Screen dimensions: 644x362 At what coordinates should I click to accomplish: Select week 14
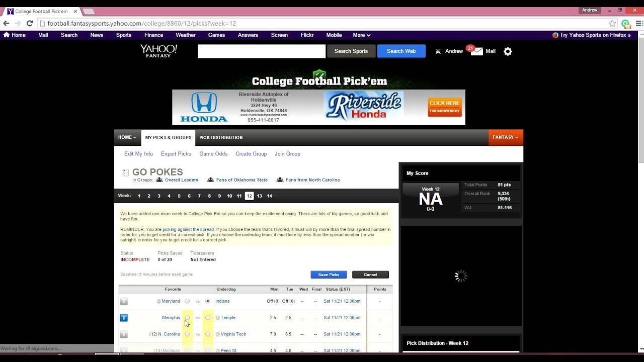tap(270, 196)
